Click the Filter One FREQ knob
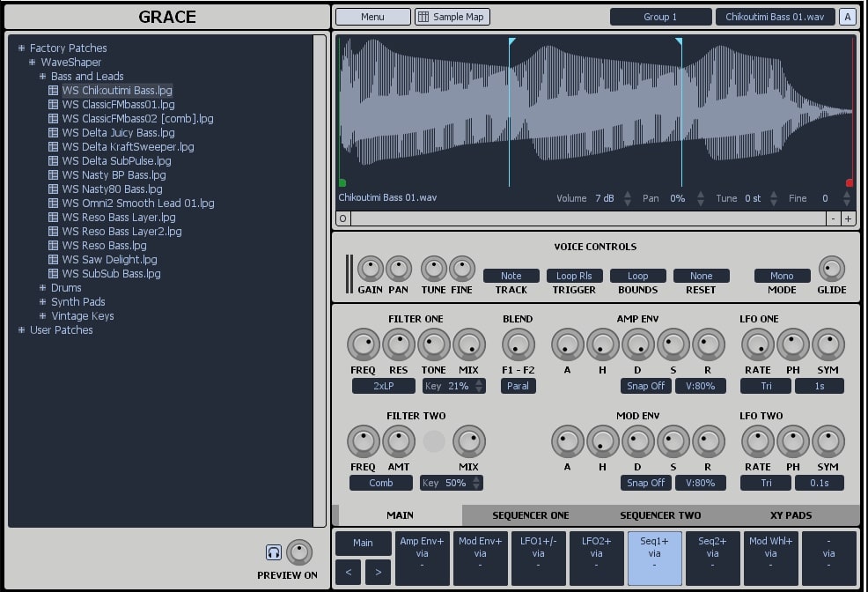 pyautogui.click(x=364, y=344)
